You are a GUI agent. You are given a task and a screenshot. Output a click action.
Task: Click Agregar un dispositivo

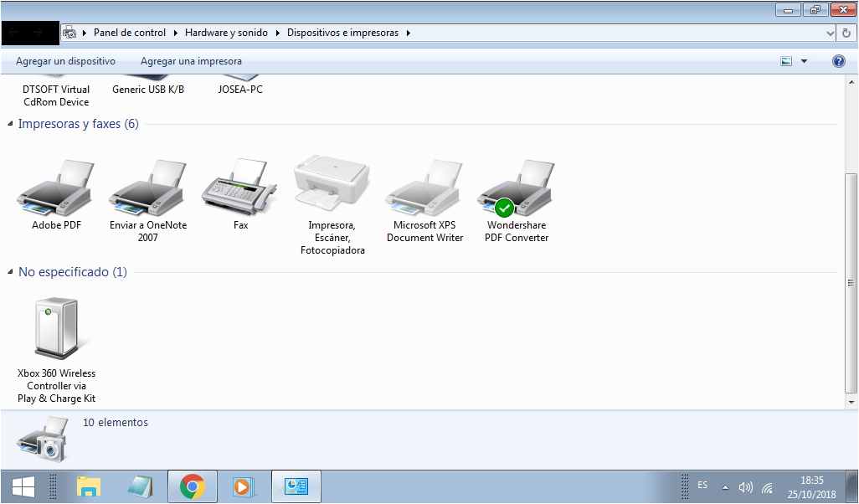click(x=66, y=61)
